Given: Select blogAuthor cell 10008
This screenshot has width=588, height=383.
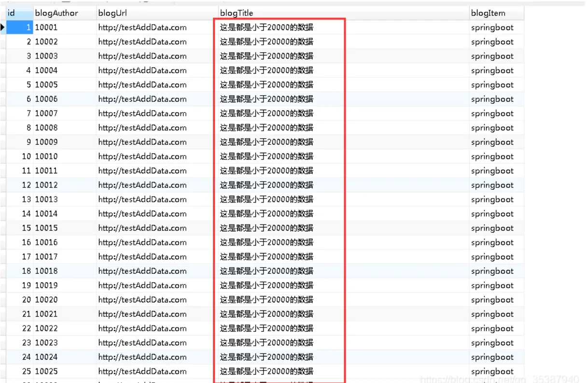Looking at the screenshot, I should [x=65, y=128].
